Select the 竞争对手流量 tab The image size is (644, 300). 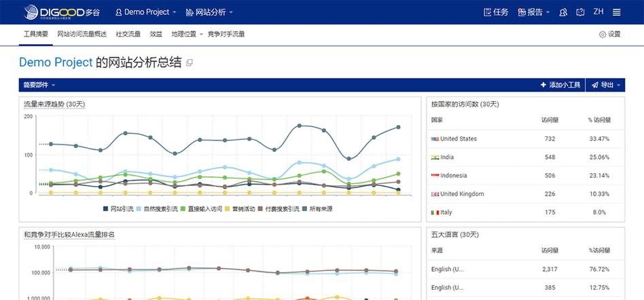click(x=226, y=35)
